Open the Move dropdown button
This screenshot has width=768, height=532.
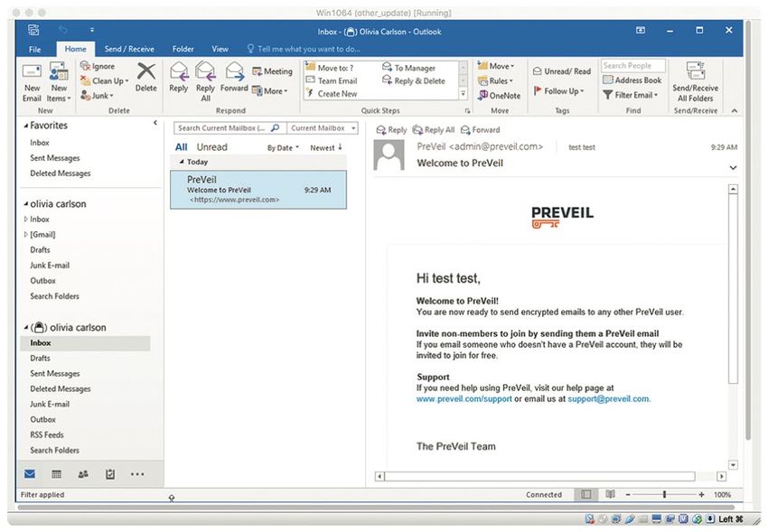[496, 66]
